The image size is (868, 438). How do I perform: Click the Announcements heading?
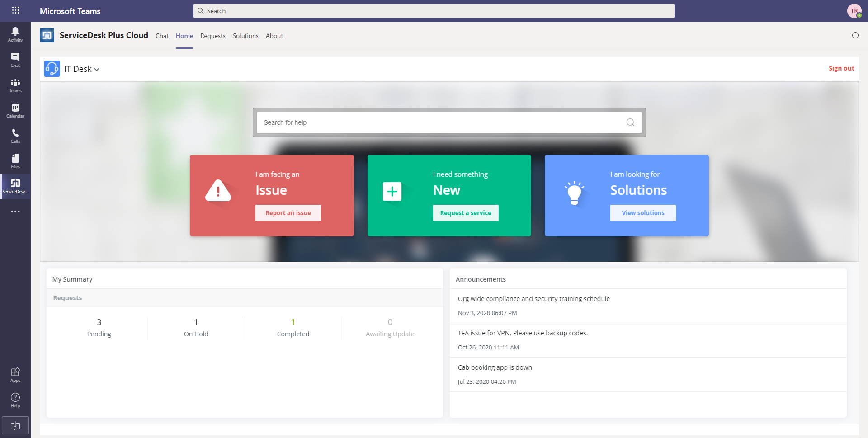coord(481,279)
